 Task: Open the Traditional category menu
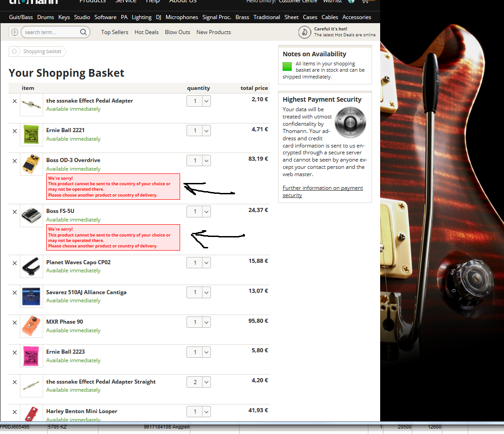(x=266, y=17)
